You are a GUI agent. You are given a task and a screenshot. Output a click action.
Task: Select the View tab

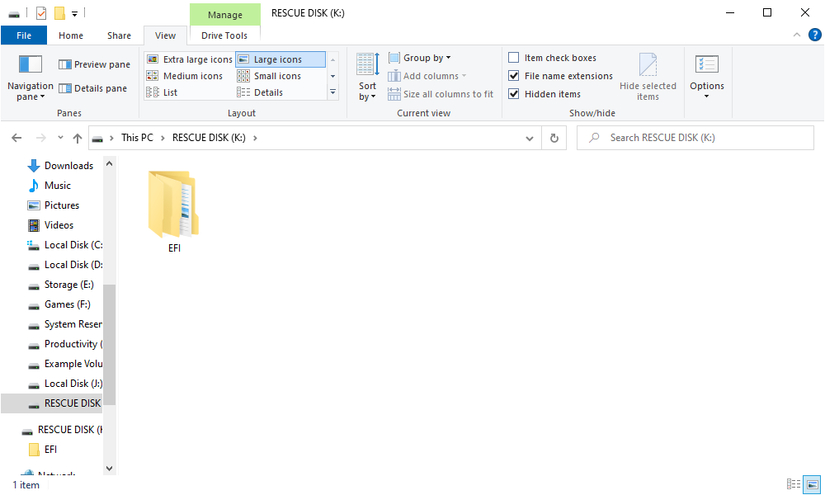click(165, 35)
